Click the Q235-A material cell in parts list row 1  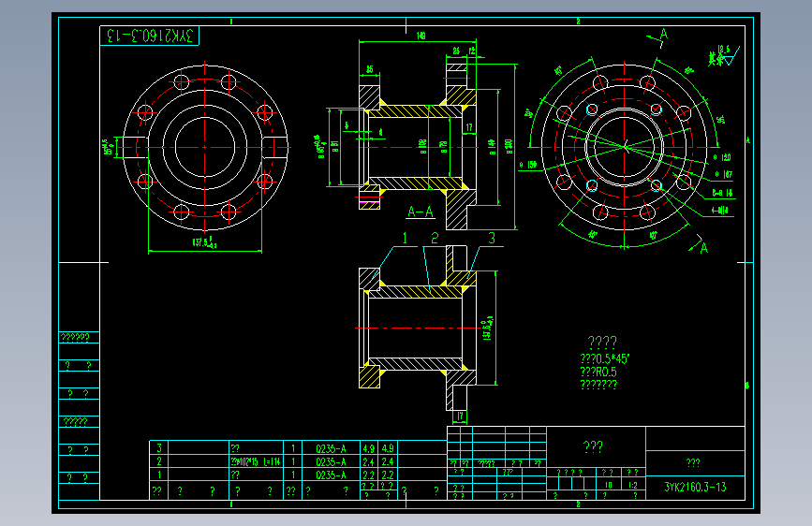click(331, 475)
